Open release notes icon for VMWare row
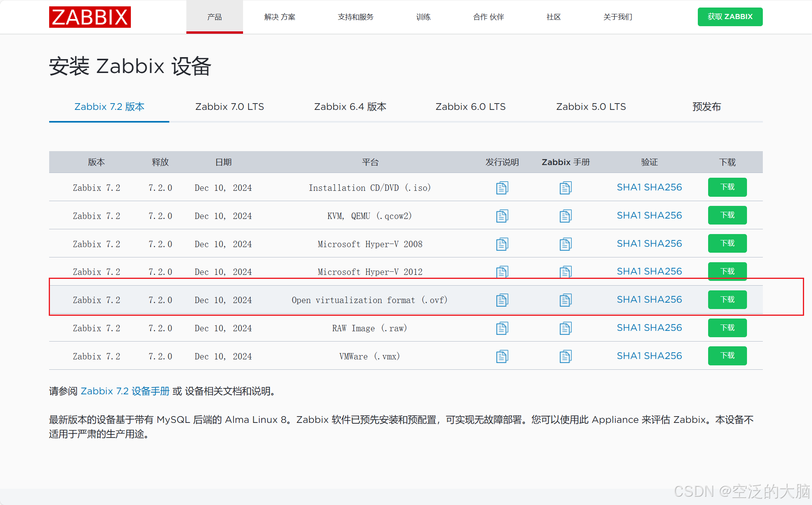812x505 pixels. (502, 356)
